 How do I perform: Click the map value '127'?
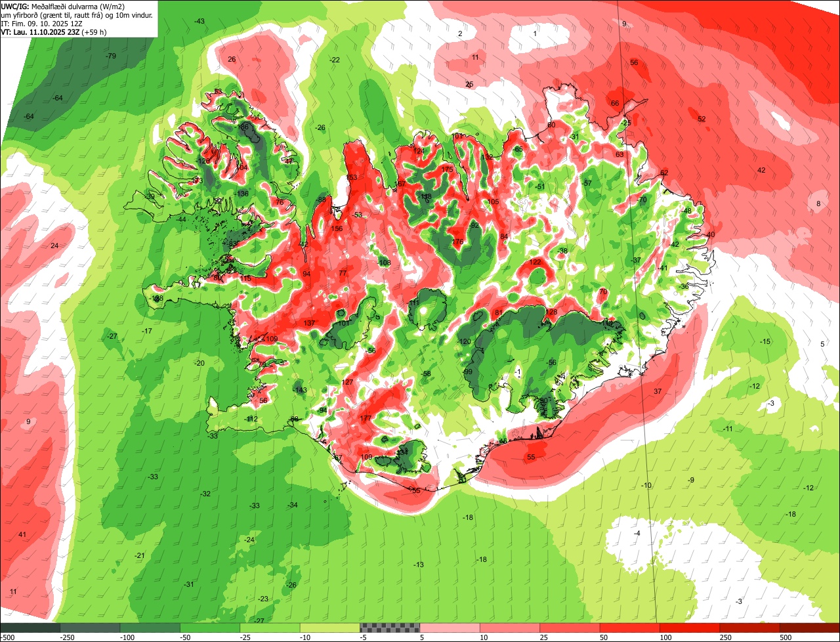348,382
